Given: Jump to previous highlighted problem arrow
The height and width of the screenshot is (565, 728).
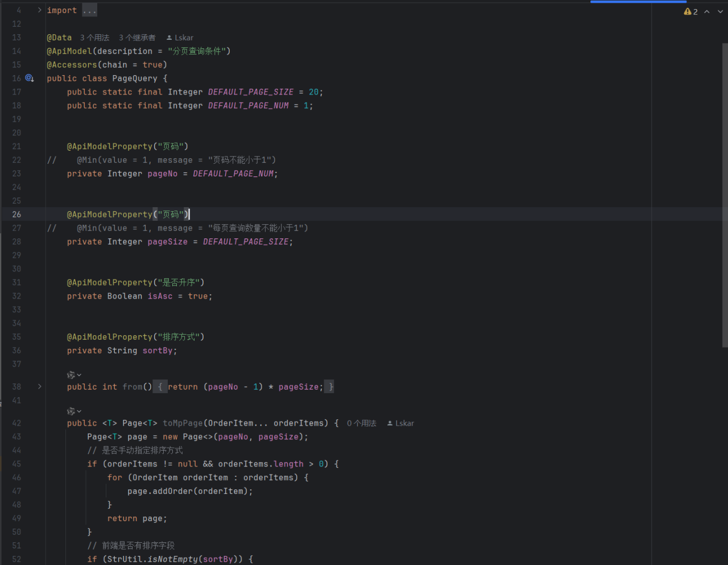Looking at the screenshot, I should point(707,11).
